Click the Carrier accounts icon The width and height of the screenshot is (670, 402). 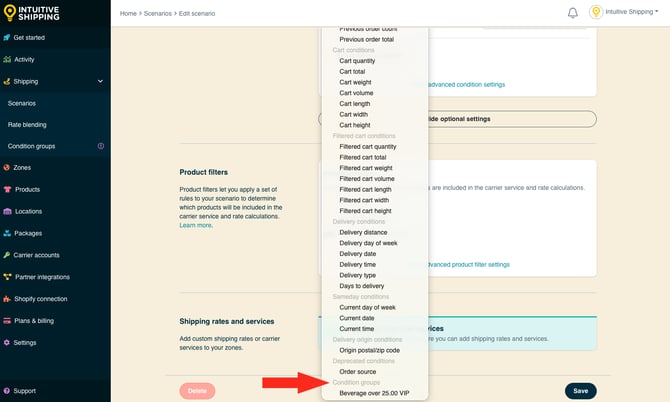pyautogui.click(x=7, y=255)
